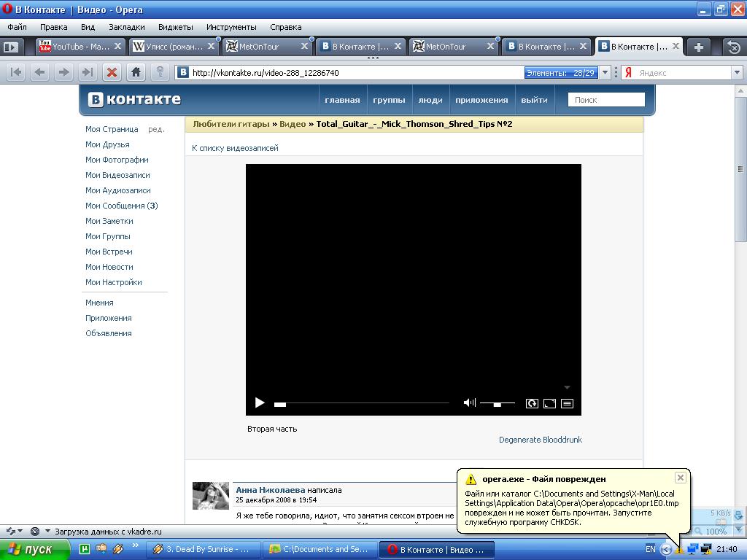Go back using the browser Back arrow

(x=39, y=72)
